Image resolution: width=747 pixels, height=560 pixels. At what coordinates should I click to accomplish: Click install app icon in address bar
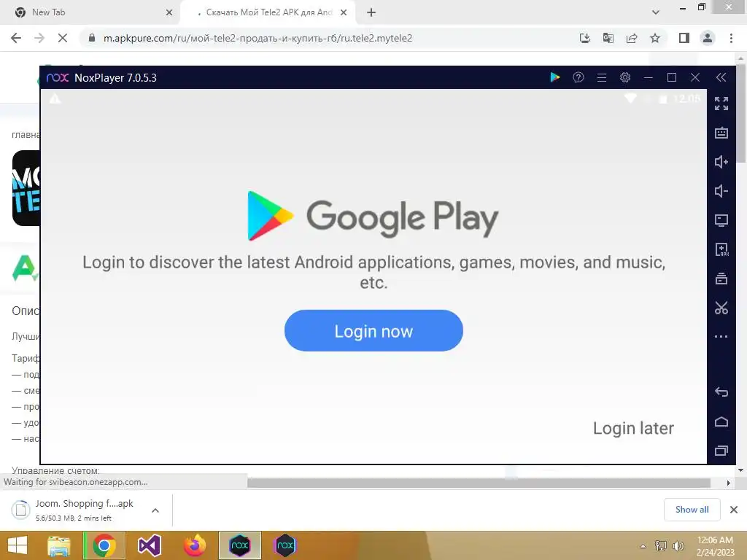(585, 38)
